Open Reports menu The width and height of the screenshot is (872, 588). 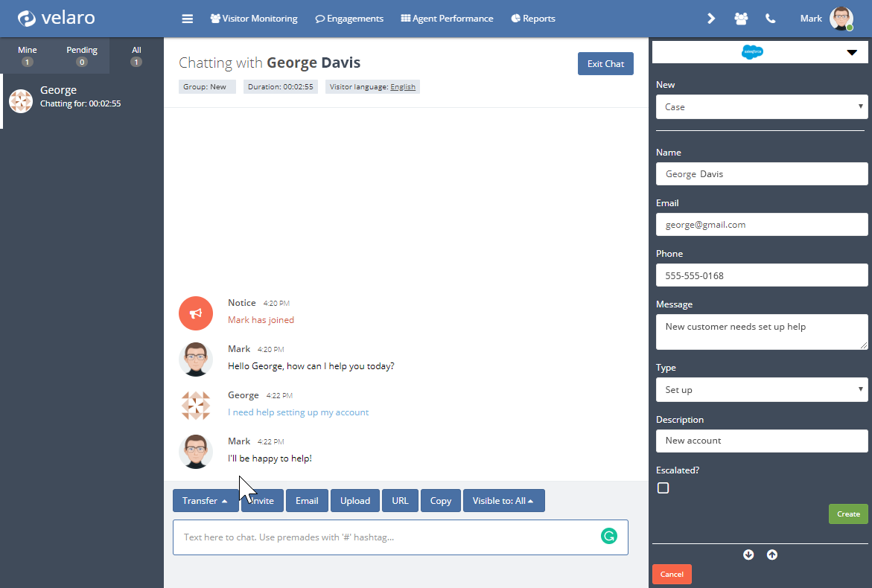tap(533, 19)
